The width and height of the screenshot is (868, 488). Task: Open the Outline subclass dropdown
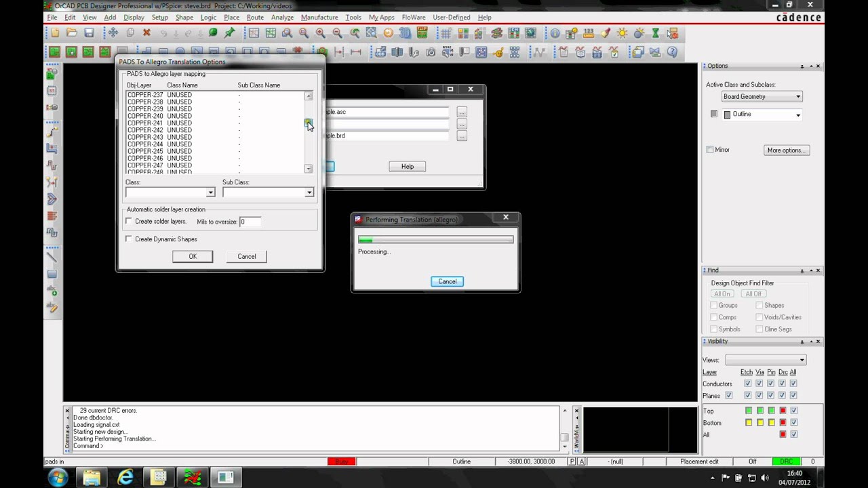tap(798, 115)
